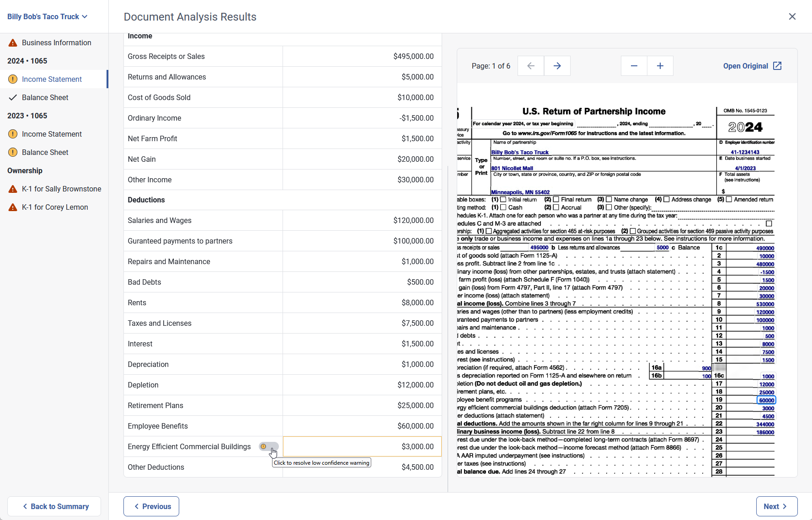Open Business Information section
This screenshot has width=812, height=520.
(54, 42)
